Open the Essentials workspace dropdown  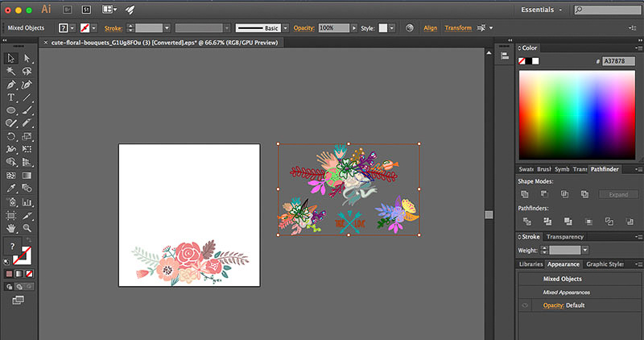[x=541, y=10]
